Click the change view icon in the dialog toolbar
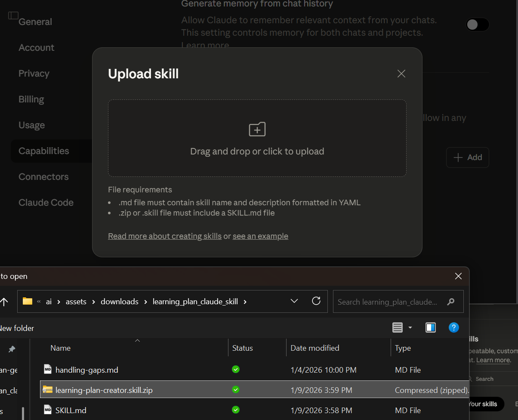518x420 pixels. click(x=397, y=327)
